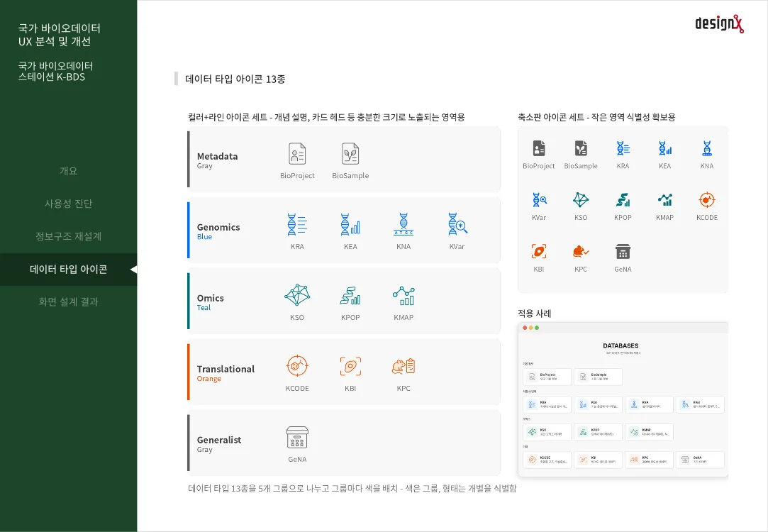Click the Omics group label
The height and width of the screenshot is (532, 768).
point(210,298)
